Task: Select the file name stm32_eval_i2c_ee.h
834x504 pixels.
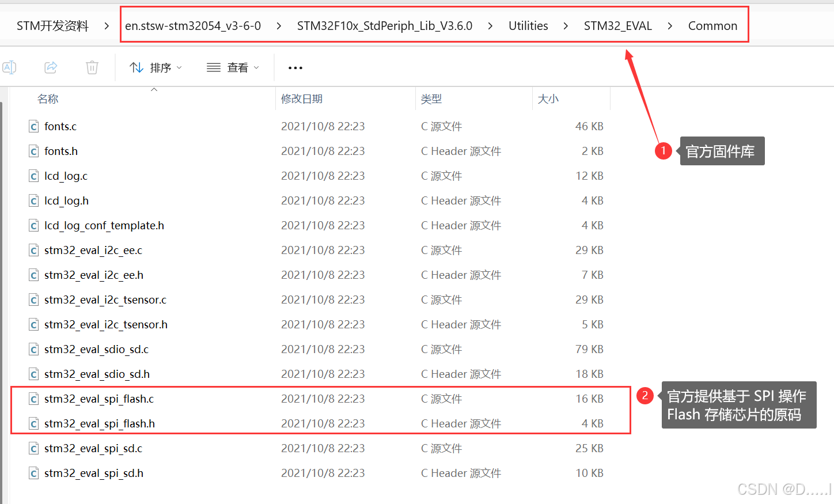Action: (94, 275)
